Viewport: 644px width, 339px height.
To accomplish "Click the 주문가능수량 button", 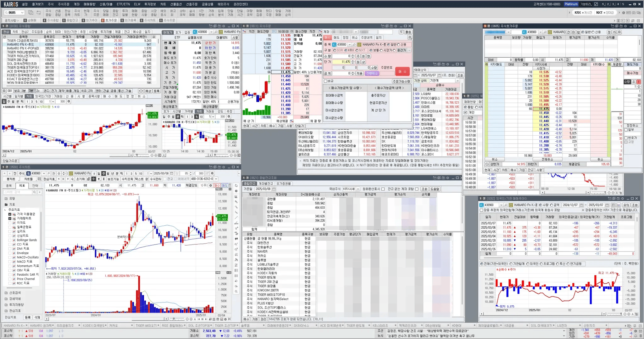I will point(401,81).
